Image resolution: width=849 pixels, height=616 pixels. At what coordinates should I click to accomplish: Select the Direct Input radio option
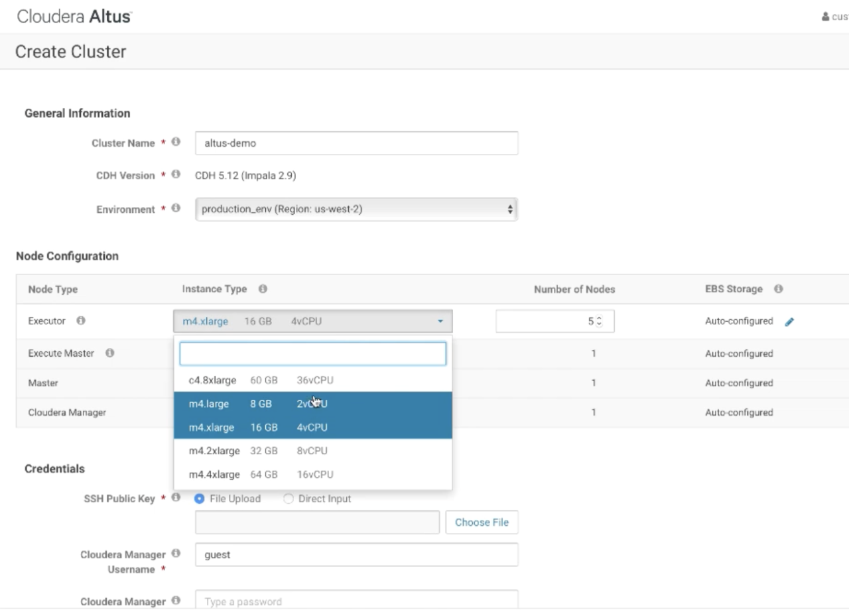(289, 499)
